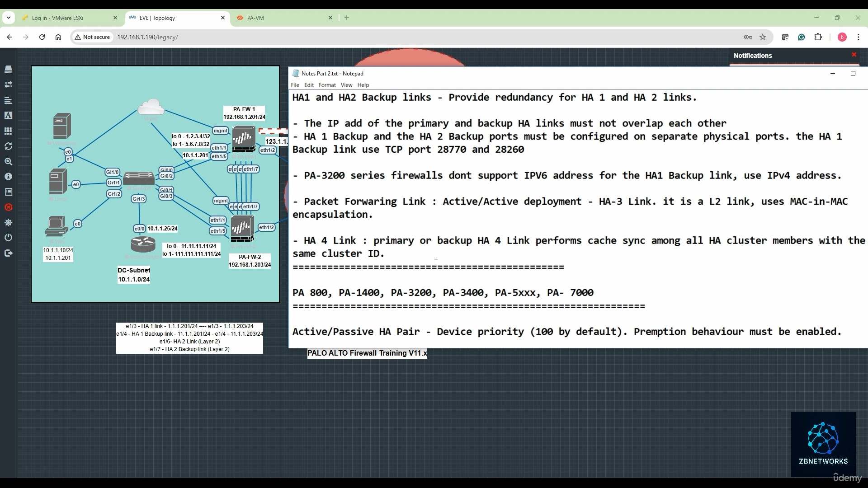Image resolution: width=868 pixels, height=488 pixels.
Task: Open Notepad View menu
Action: (346, 85)
